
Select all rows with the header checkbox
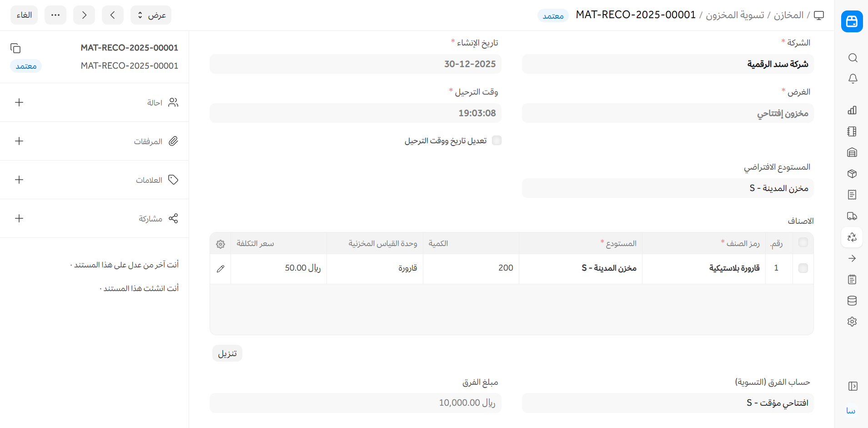tap(803, 242)
